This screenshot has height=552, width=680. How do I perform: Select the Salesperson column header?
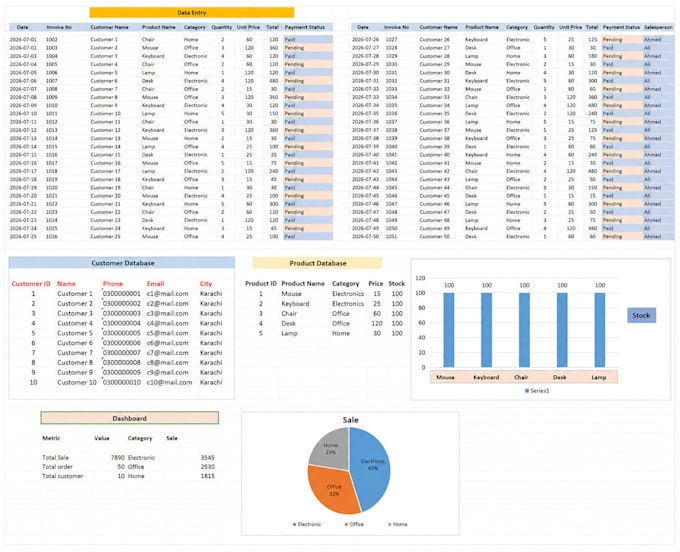coord(658,27)
